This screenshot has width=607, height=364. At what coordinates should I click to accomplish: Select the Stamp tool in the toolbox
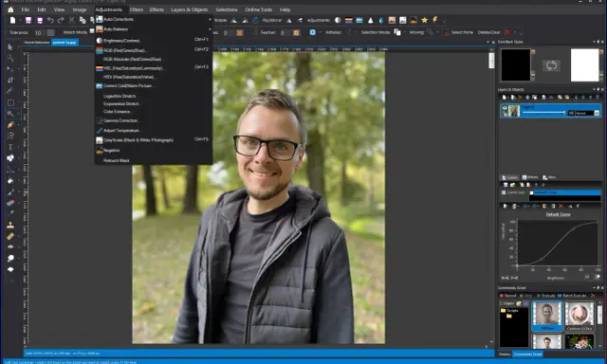pyautogui.click(x=10, y=226)
